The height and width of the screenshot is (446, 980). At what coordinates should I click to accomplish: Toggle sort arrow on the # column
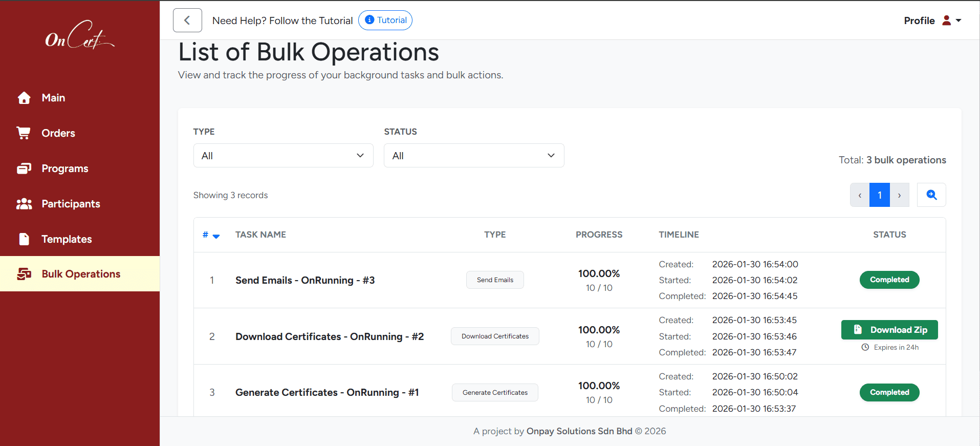(x=216, y=236)
